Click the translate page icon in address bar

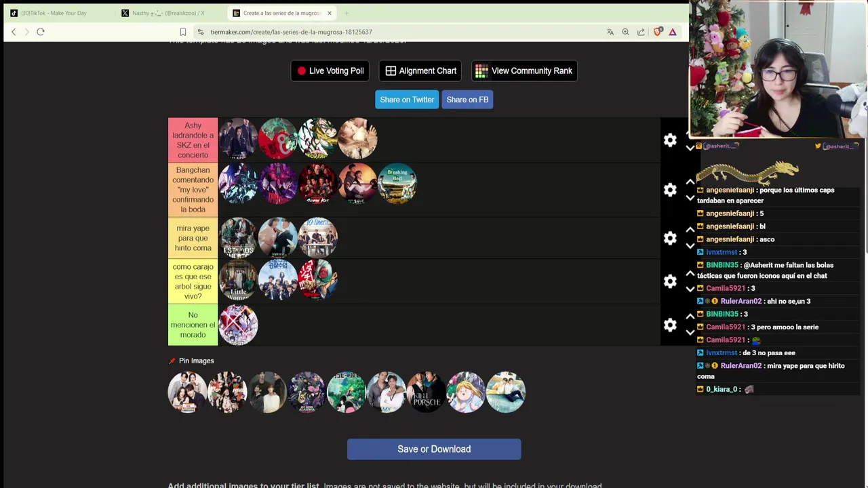point(610,32)
